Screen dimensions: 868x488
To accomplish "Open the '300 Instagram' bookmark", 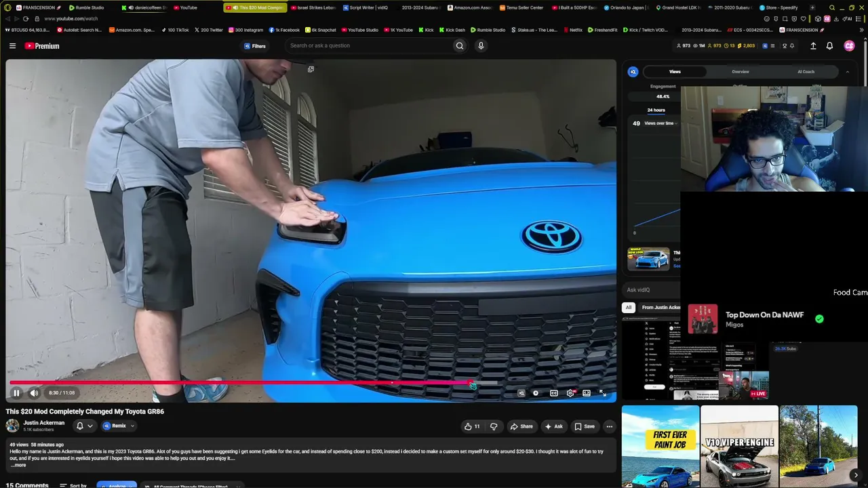I will [245, 30].
